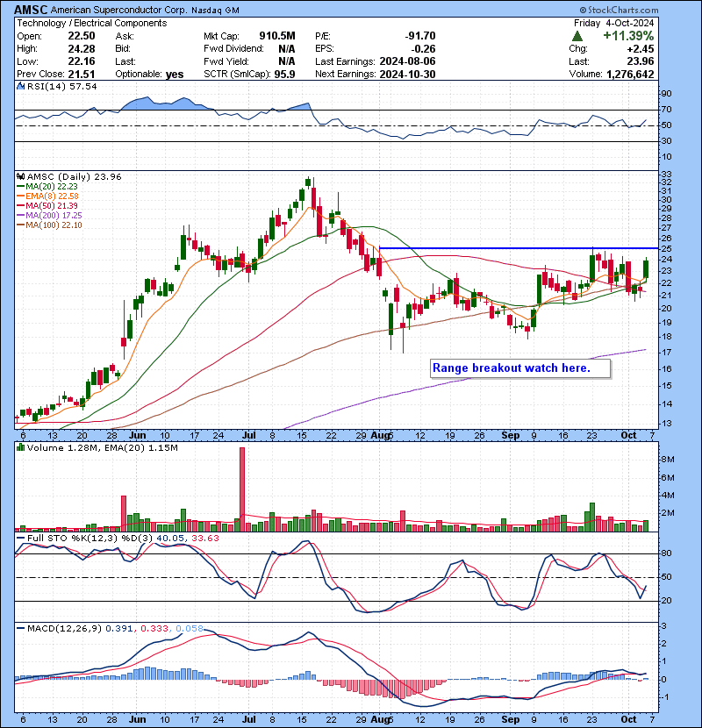Click the MA(100) 22.10 legend entry
The height and width of the screenshot is (728, 702).
coord(49,225)
